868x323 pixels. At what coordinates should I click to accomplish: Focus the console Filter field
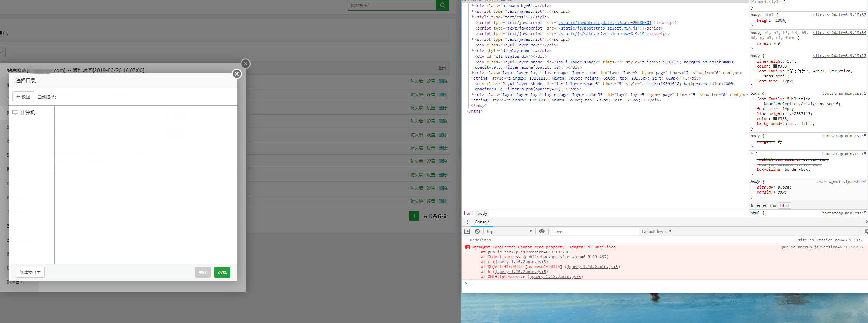(595, 232)
